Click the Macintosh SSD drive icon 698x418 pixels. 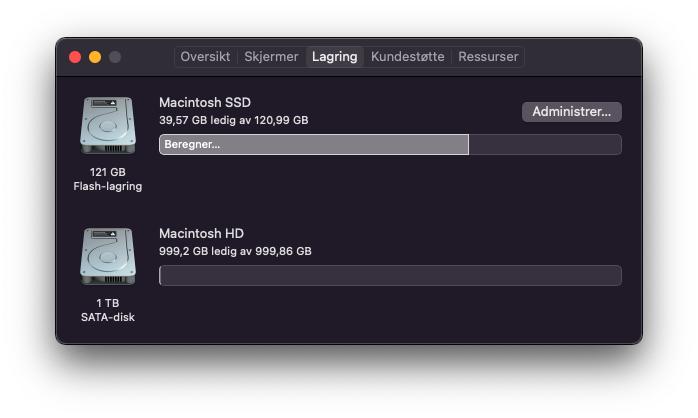[x=108, y=126]
